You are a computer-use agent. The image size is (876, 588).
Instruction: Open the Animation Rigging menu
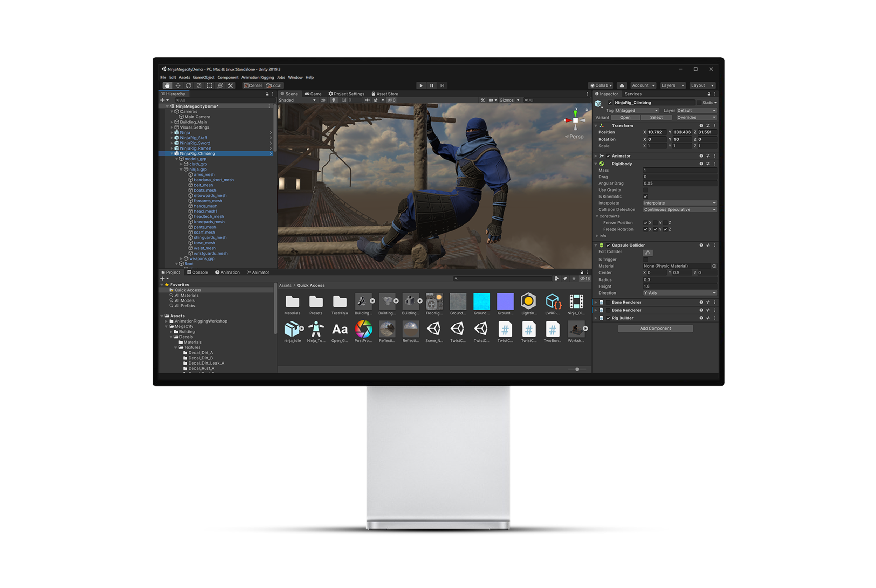[x=258, y=77]
